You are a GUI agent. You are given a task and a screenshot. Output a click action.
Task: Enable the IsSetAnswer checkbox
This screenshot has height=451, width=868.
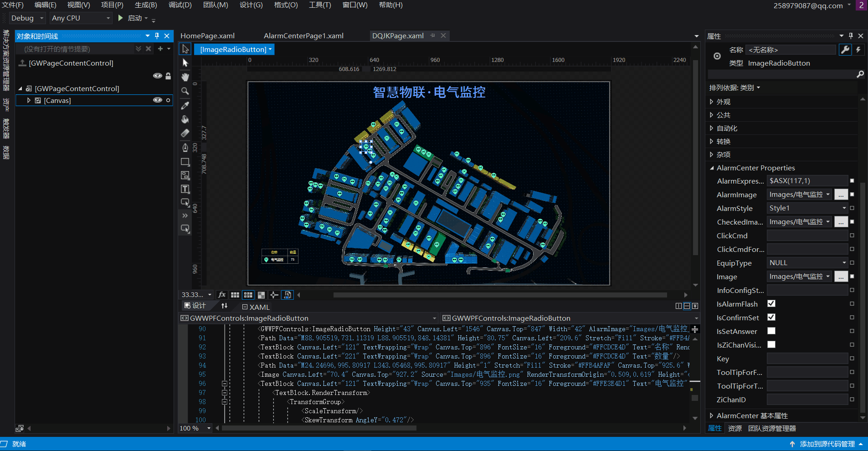click(771, 331)
